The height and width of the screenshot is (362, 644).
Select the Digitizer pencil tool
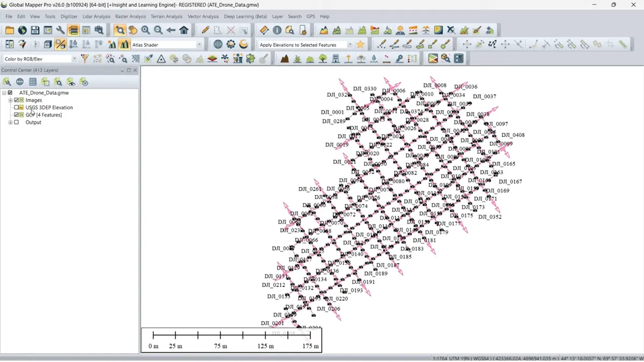pos(205,30)
